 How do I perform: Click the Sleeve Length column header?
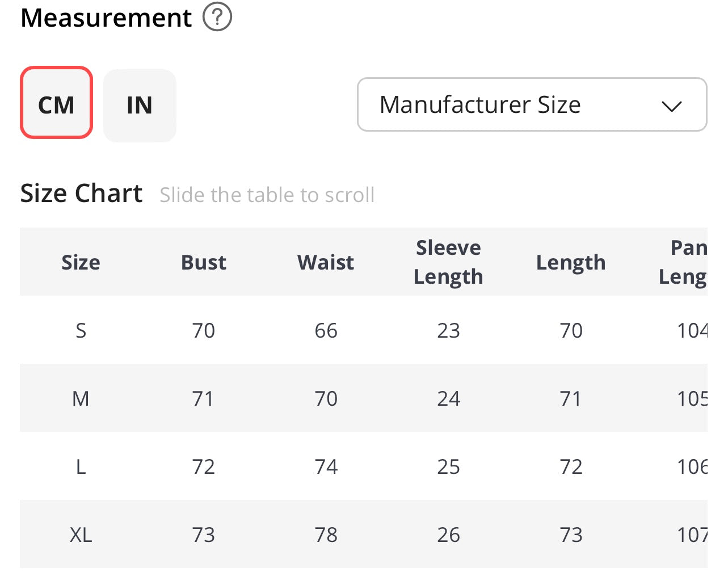[x=448, y=262]
